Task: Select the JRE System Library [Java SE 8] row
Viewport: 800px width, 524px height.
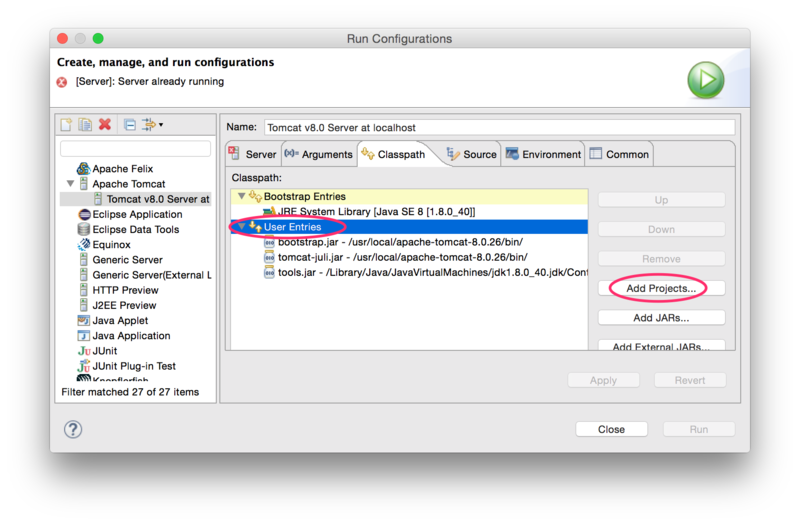Action: point(409,211)
